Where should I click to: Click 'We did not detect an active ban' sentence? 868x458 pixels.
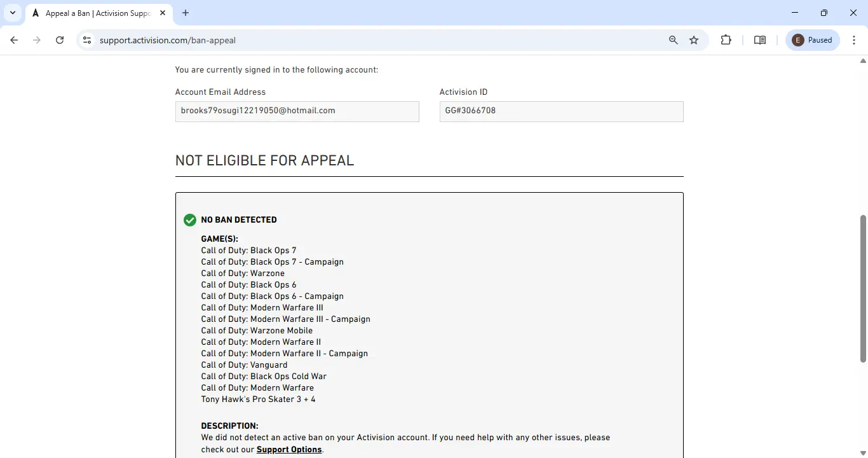[315, 438]
